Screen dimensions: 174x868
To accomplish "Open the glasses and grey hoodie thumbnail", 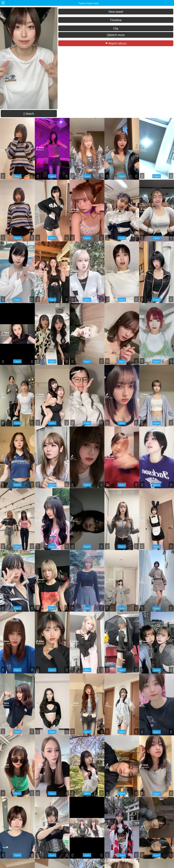I will 87,396.
